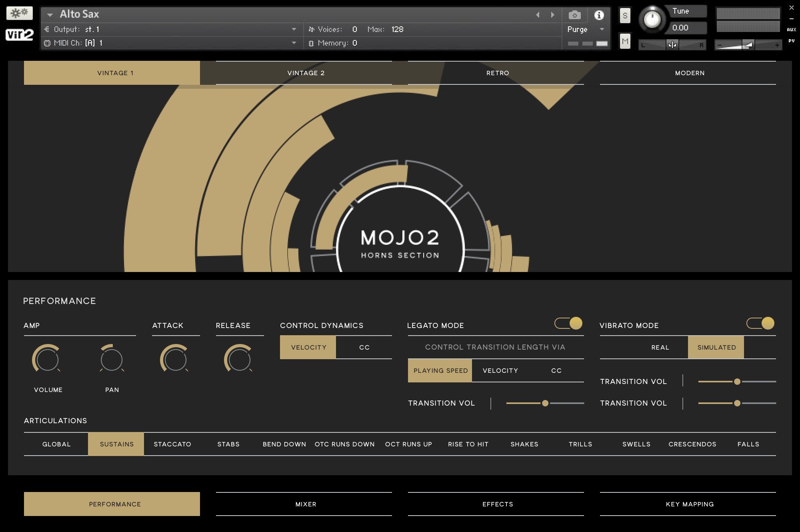Click the Voices icon
This screenshot has width=800, height=532.
pos(311,29)
